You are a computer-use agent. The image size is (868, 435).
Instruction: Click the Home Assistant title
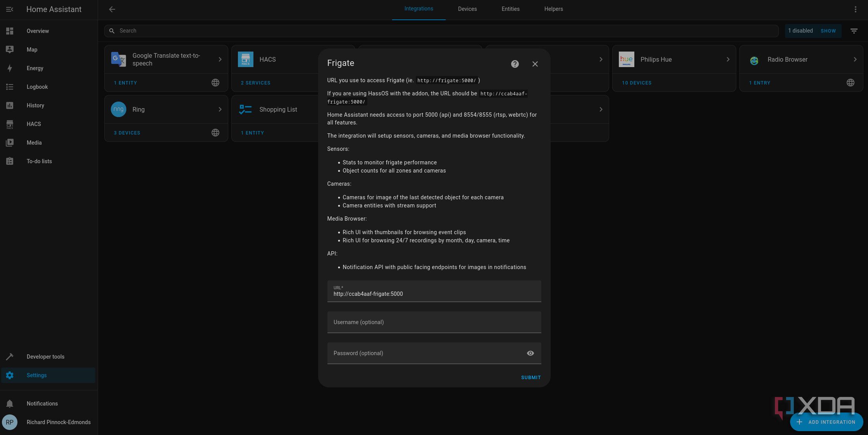click(x=54, y=9)
